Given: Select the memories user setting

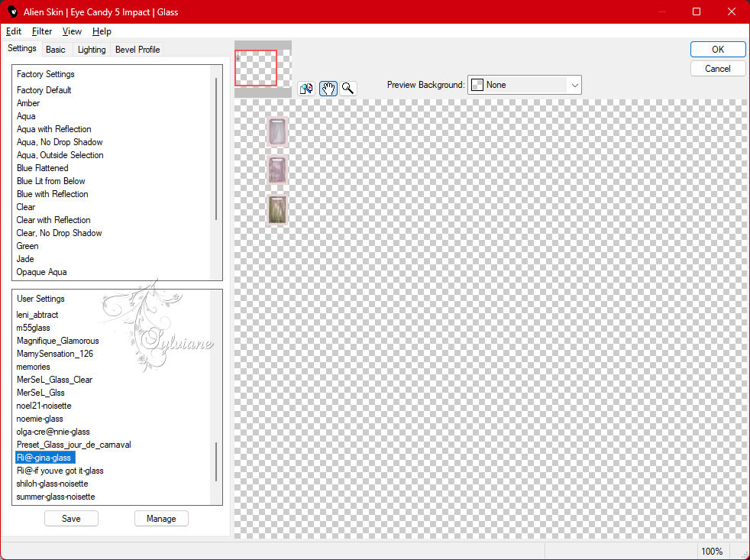Looking at the screenshot, I should [x=33, y=367].
